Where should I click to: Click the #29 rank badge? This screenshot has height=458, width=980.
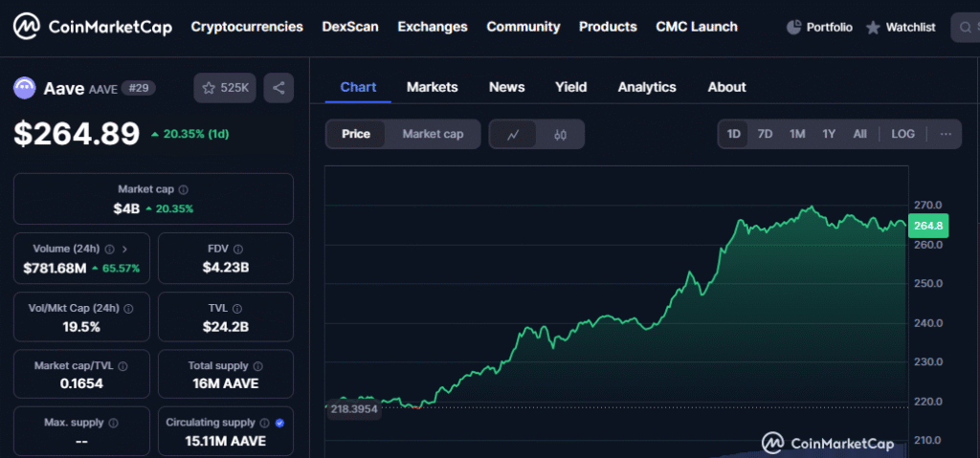(x=138, y=88)
